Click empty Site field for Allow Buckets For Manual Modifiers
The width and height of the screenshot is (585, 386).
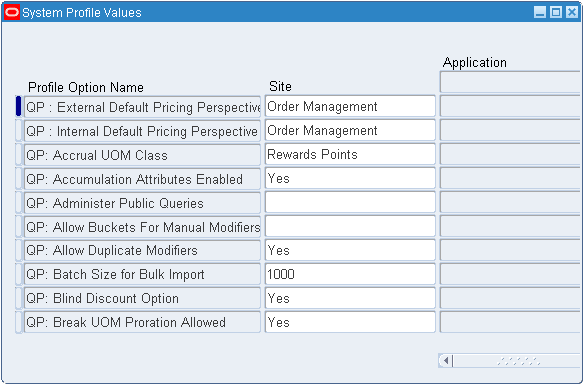click(x=350, y=226)
